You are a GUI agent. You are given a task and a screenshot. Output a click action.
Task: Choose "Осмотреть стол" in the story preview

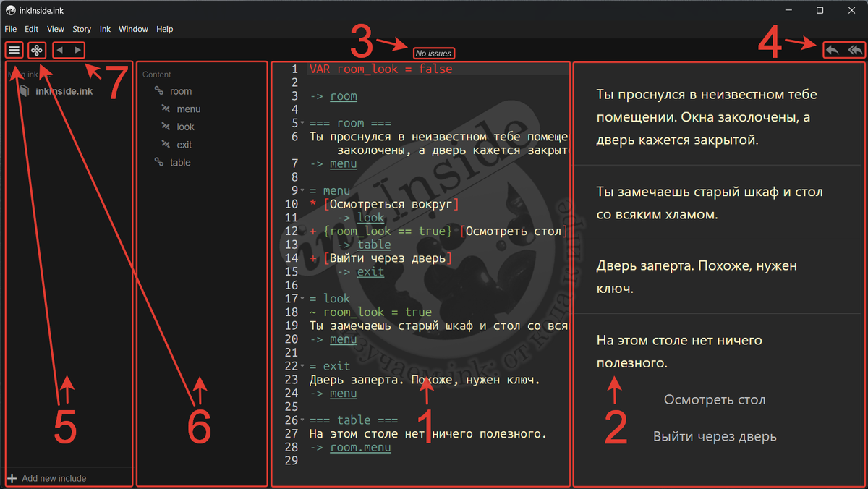click(x=714, y=399)
